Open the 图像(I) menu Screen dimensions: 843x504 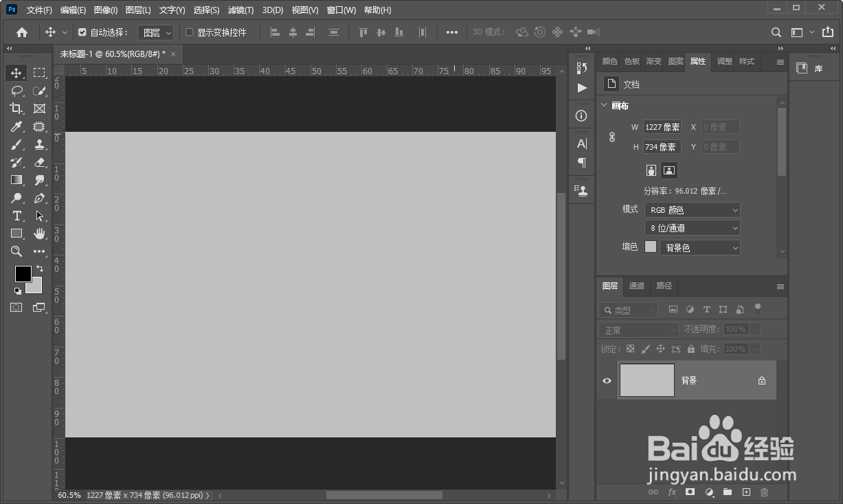tap(106, 10)
